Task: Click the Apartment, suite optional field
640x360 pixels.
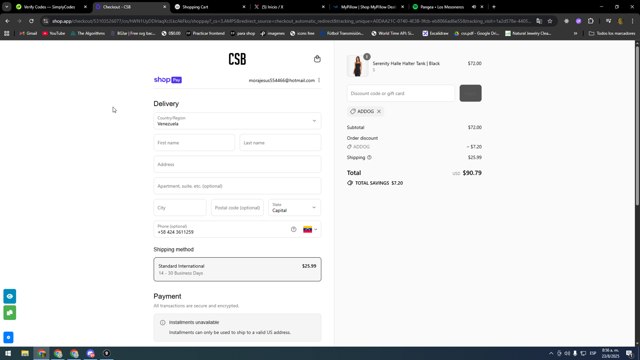Action: click(x=237, y=186)
